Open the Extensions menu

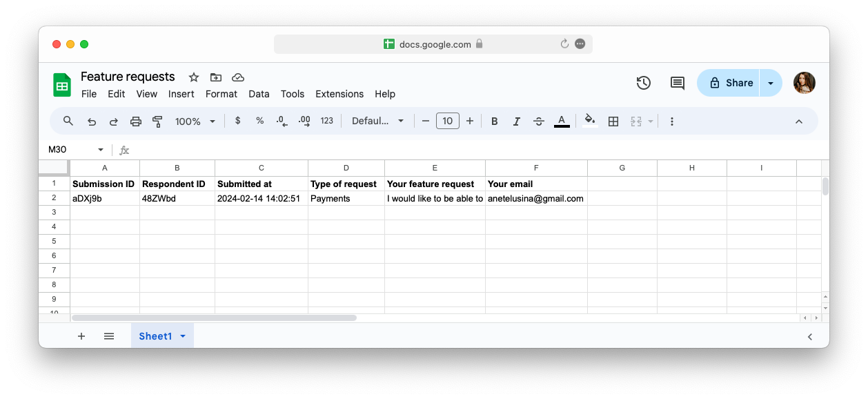click(x=339, y=94)
